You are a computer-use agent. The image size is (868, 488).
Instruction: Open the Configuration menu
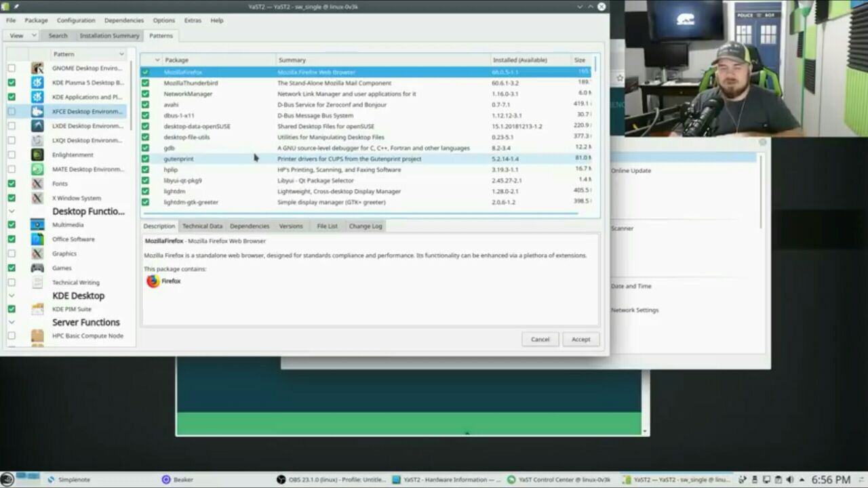click(76, 20)
